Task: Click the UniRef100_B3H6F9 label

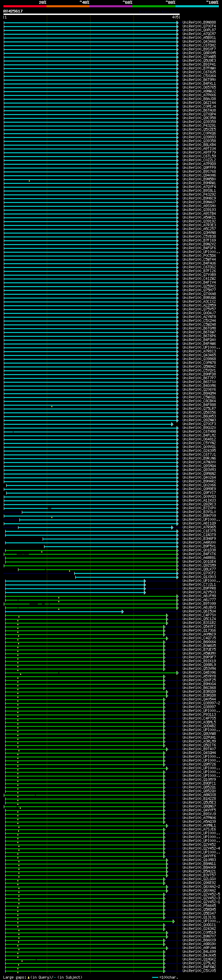Action: 199,539
